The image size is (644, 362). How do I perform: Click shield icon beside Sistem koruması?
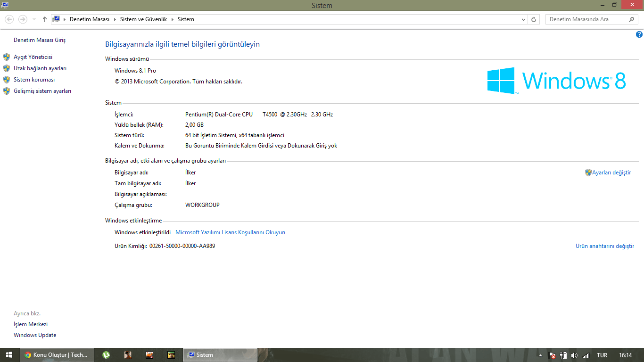7,80
